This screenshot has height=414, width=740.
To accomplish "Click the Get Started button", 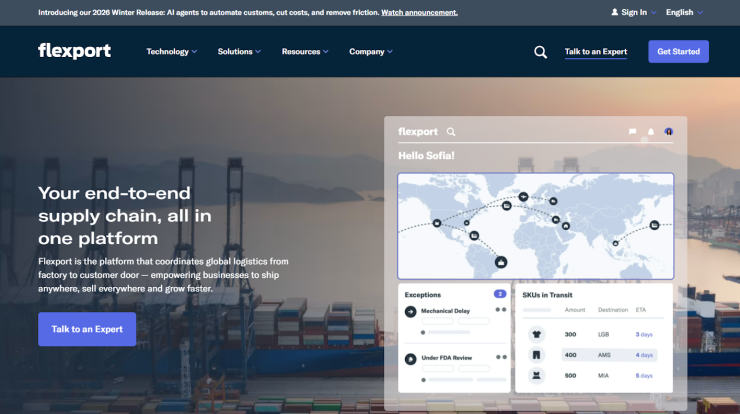I will point(678,51).
